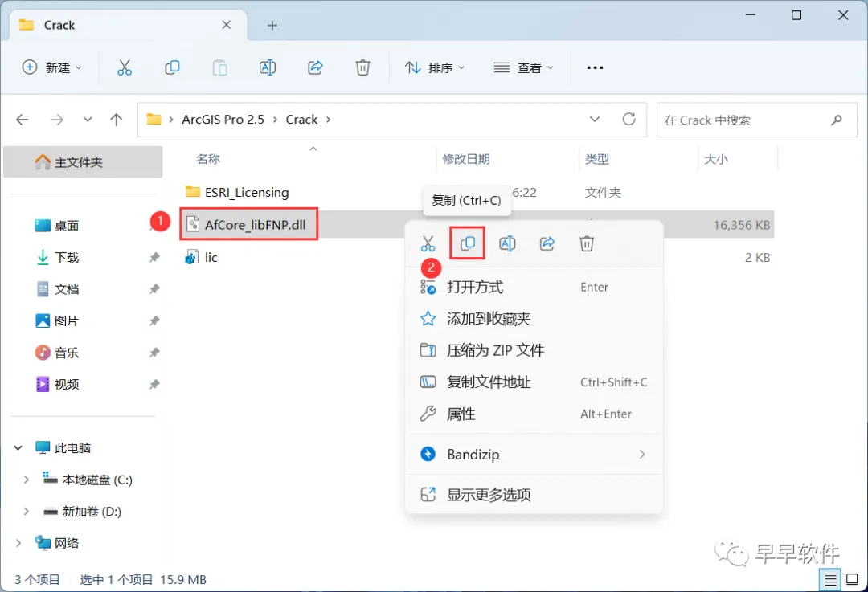
Task: Click the Paste icon in the toolbar
Action: coord(219,67)
